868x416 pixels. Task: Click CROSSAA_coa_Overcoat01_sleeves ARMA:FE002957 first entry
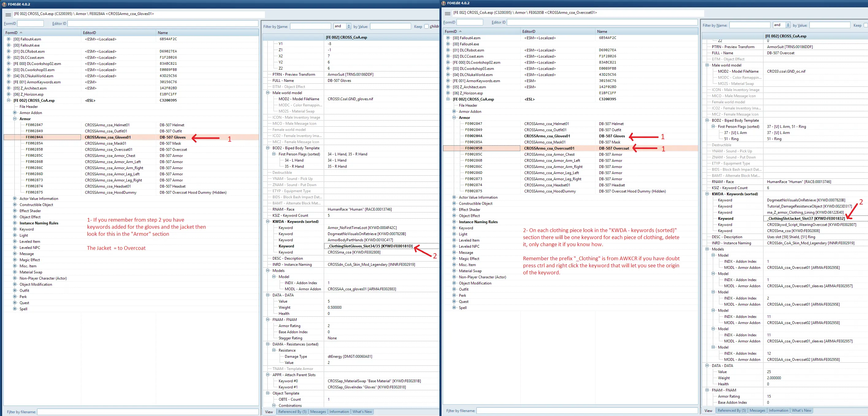[810, 286]
